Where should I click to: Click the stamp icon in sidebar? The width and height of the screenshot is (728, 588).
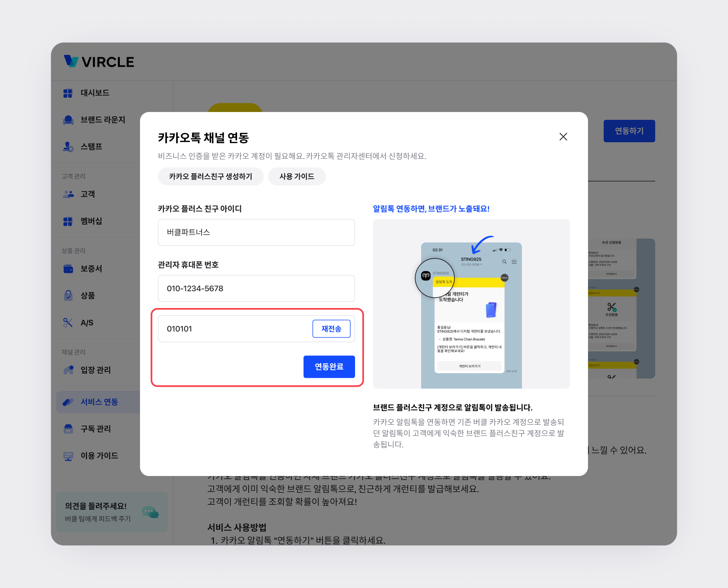pos(68,147)
